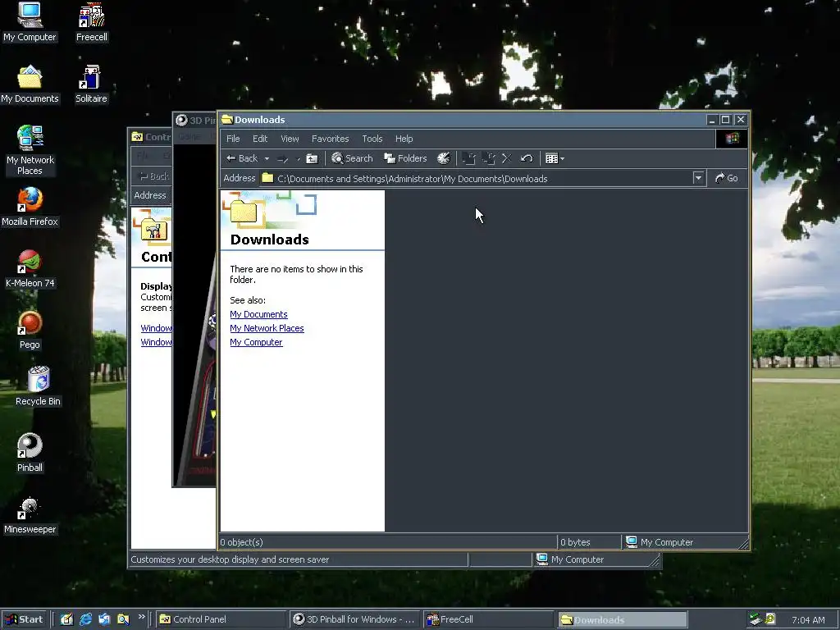840x630 pixels.
Task: Expand the Address bar dropdown
Action: click(698, 178)
